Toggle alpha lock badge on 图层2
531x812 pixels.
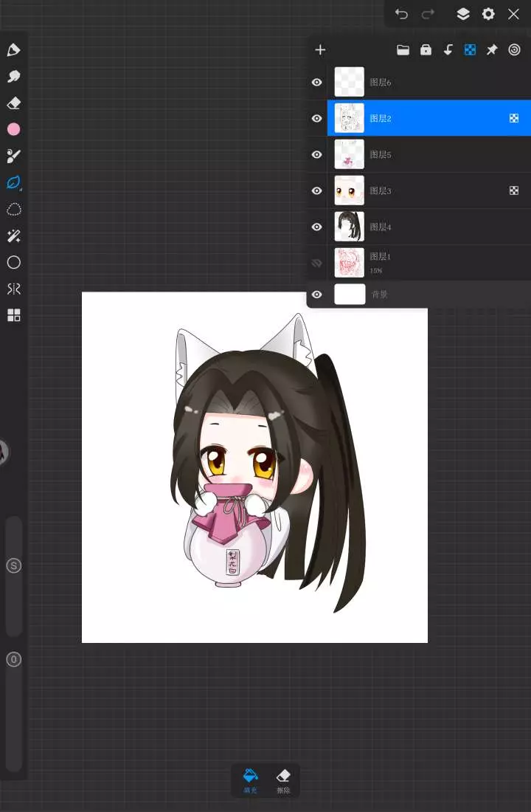514,118
